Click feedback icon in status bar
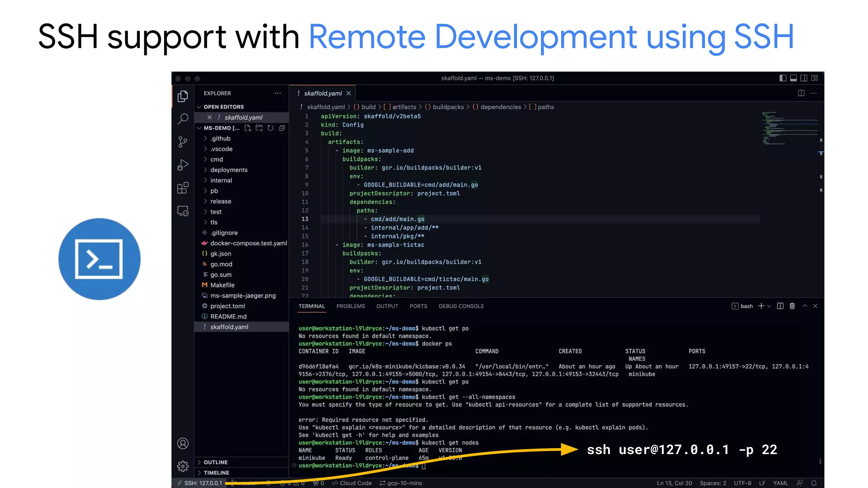Viewport: 868px width, 488px height. click(800, 483)
